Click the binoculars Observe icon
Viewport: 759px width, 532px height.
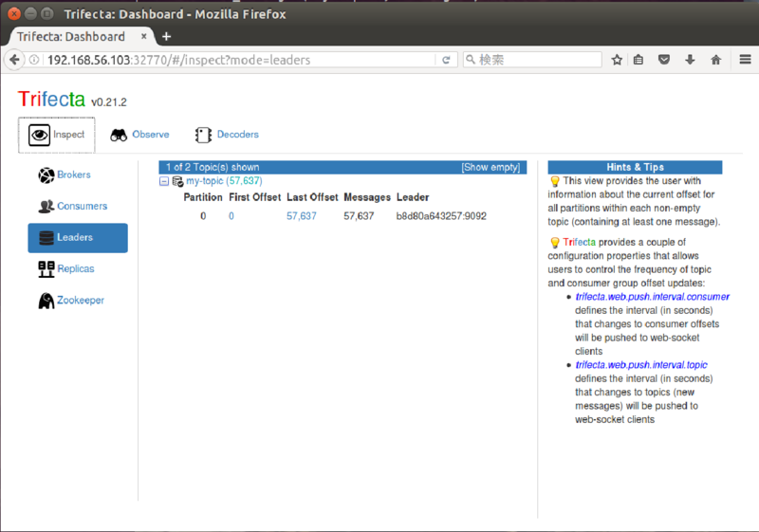coord(119,135)
